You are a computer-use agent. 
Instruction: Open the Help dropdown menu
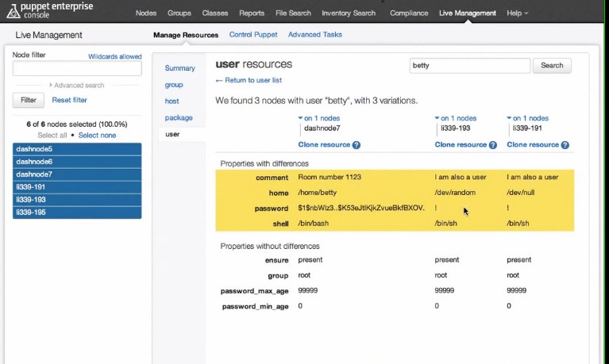pyautogui.click(x=517, y=13)
